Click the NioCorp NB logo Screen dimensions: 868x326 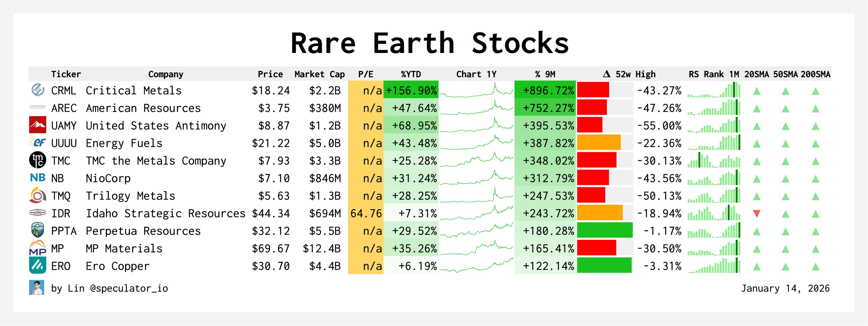tap(37, 177)
